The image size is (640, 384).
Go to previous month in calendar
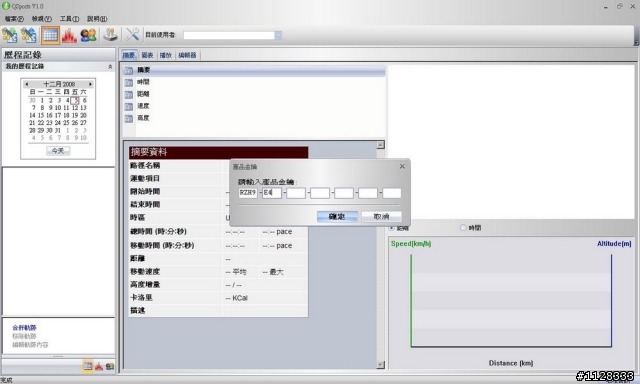tap(27, 84)
